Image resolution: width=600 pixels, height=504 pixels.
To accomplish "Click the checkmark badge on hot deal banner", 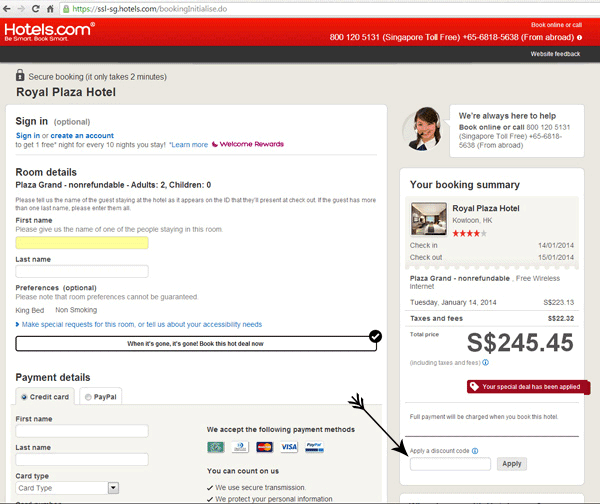I will pos(375,336).
